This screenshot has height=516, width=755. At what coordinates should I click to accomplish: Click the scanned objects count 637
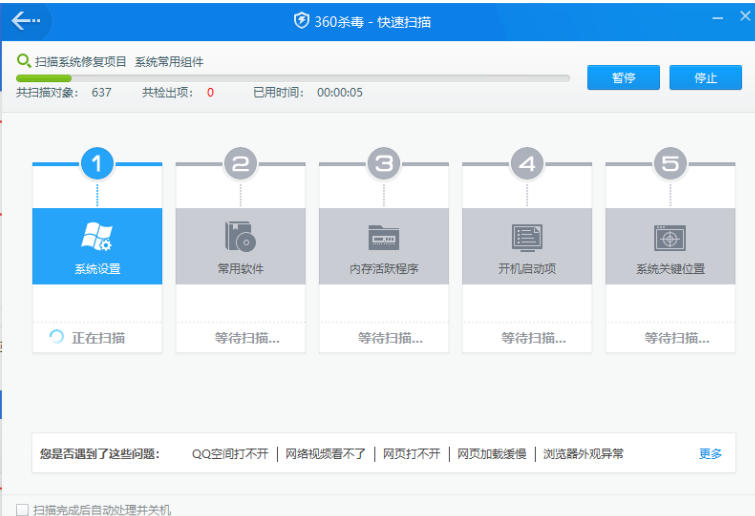click(x=102, y=92)
